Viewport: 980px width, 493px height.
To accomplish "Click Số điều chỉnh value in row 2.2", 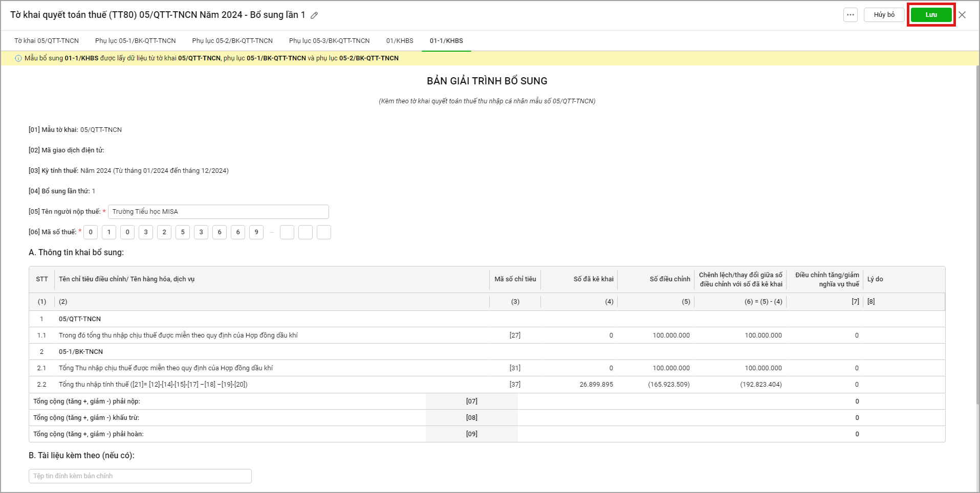I will (668, 385).
